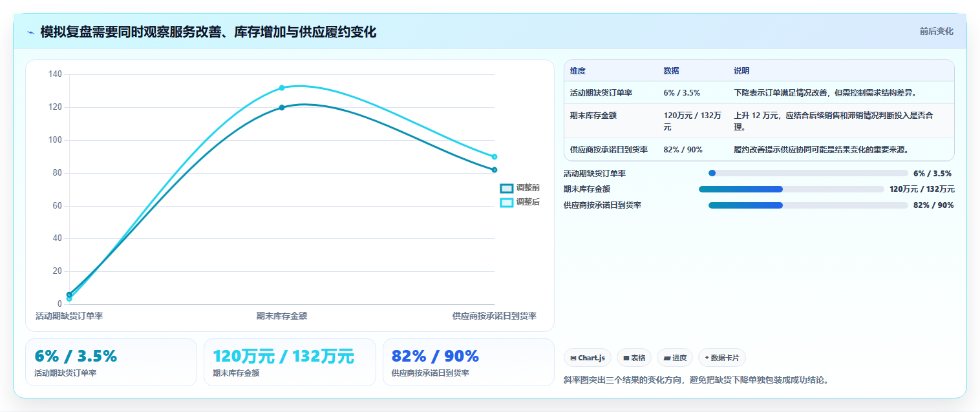Click the page title 模拟复盘需要同时观察
The height and width of the screenshot is (412, 980).
[x=208, y=32]
